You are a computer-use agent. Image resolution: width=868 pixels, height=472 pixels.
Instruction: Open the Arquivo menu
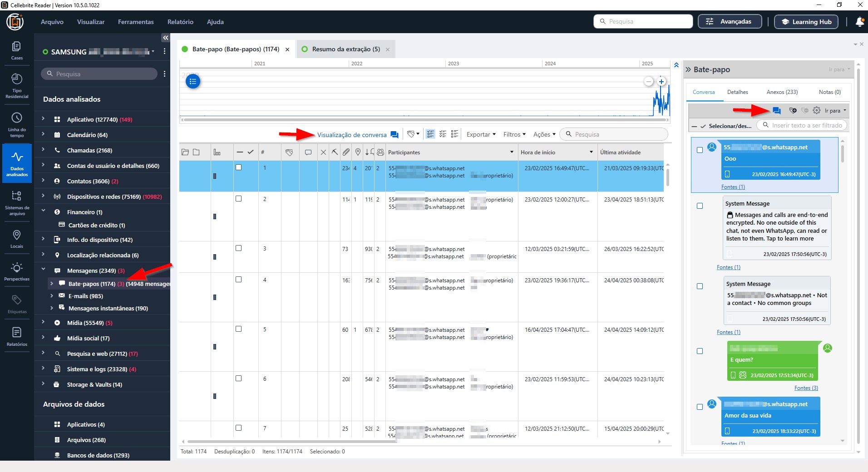[x=52, y=22]
